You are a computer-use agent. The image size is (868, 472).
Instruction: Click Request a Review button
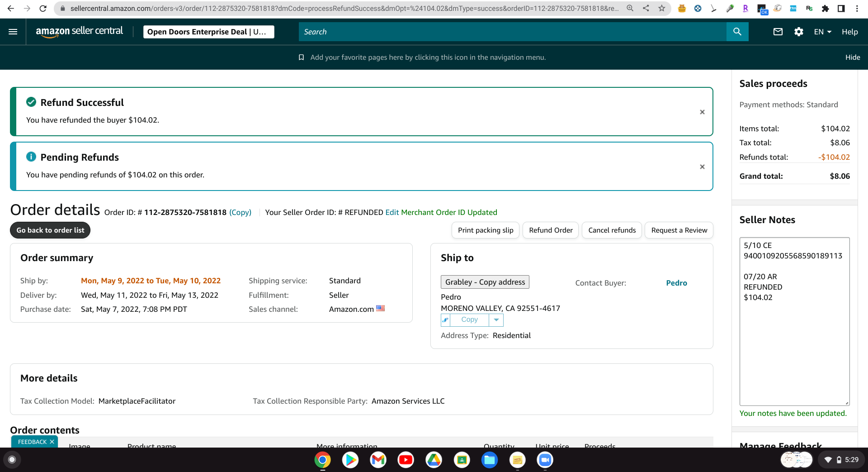[679, 230]
